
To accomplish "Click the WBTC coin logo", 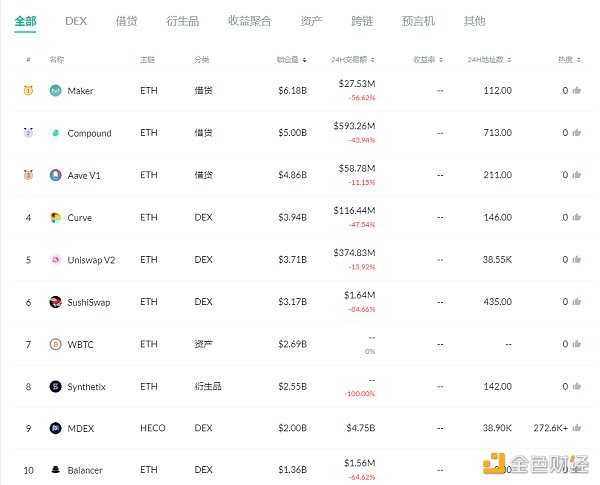I will pos(56,344).
